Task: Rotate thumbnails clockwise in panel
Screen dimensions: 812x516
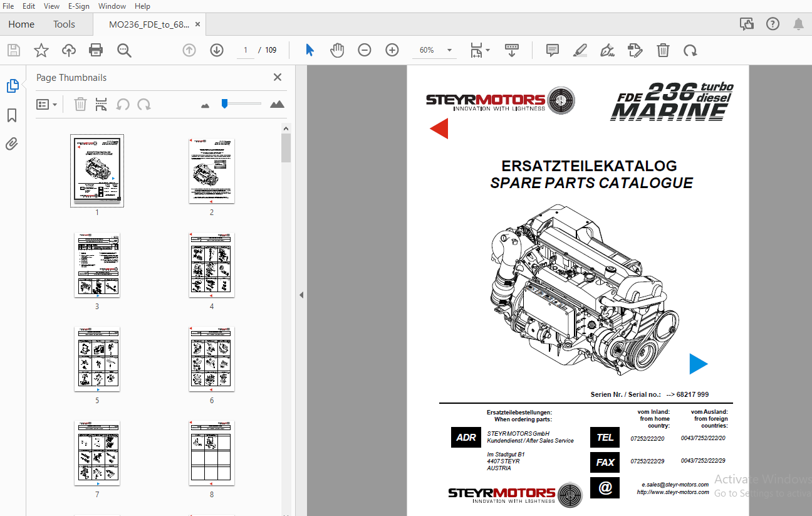Action: [144, 104]
